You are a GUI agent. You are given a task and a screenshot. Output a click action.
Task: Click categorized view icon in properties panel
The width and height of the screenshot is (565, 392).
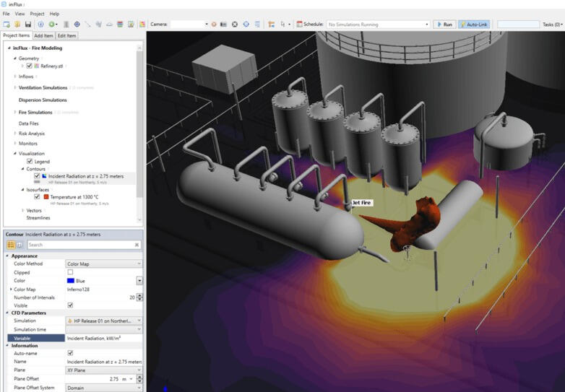(x=11, y=245)
